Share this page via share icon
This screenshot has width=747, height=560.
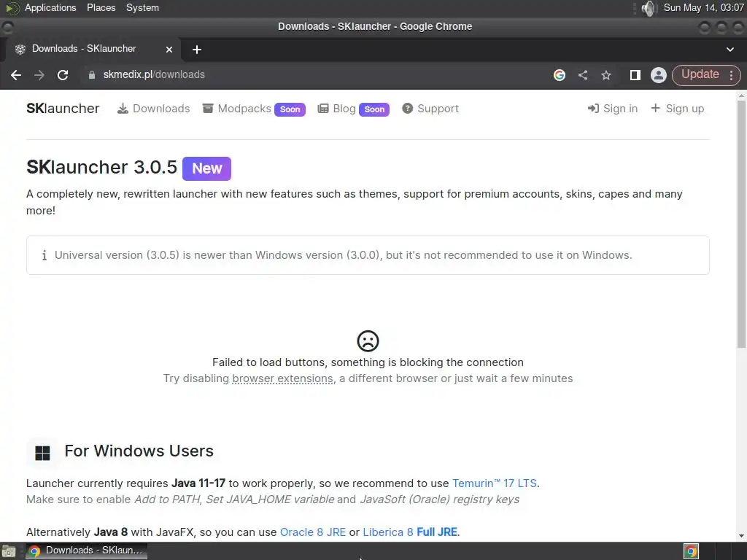583,75
